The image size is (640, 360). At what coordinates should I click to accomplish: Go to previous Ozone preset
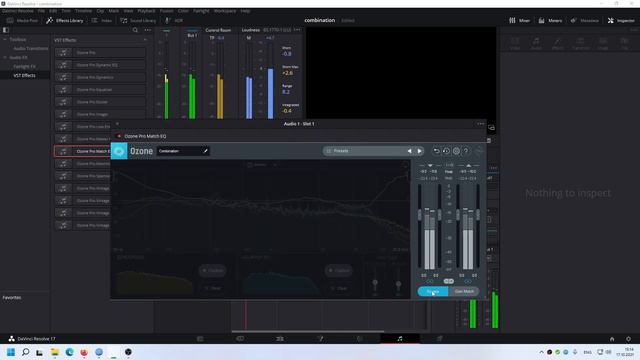click(x=409, y=151)
